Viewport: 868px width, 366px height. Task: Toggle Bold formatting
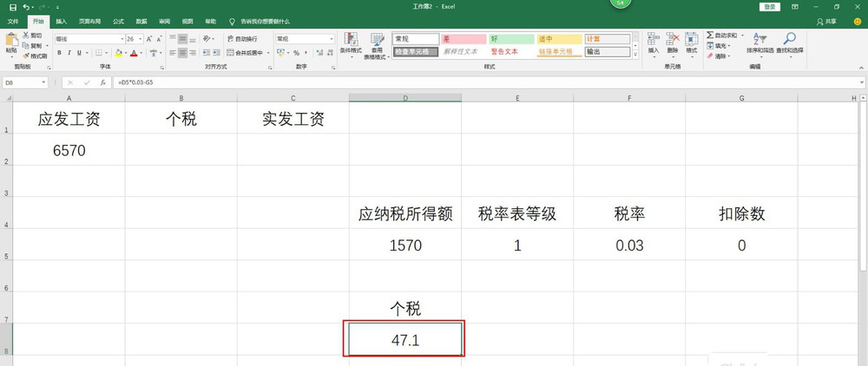[60, 52]
